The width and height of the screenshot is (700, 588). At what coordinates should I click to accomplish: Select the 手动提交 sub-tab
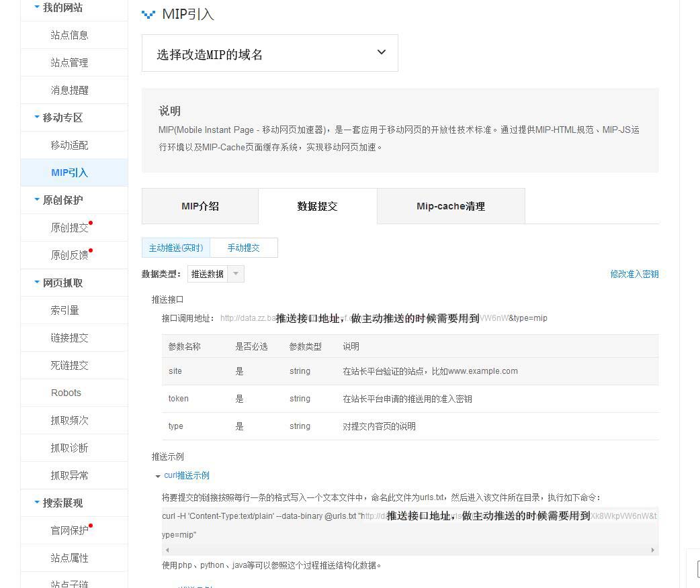tap(244, 248)
